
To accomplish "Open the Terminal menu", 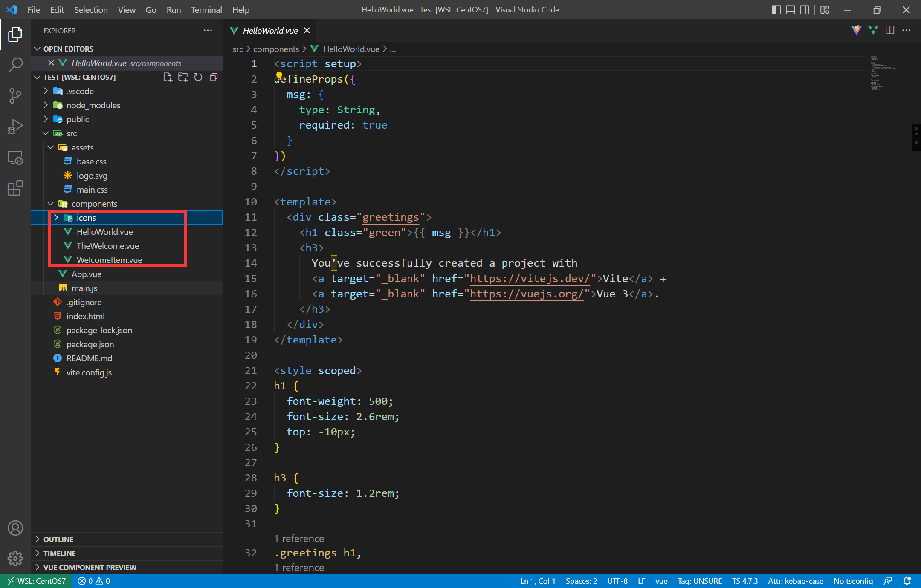I will pos(206,10).
